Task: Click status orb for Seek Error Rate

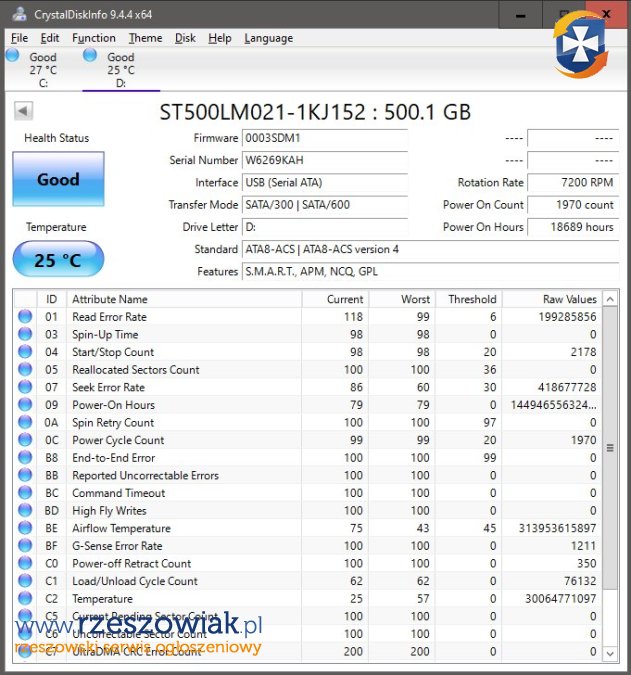Action: (25, 387)
